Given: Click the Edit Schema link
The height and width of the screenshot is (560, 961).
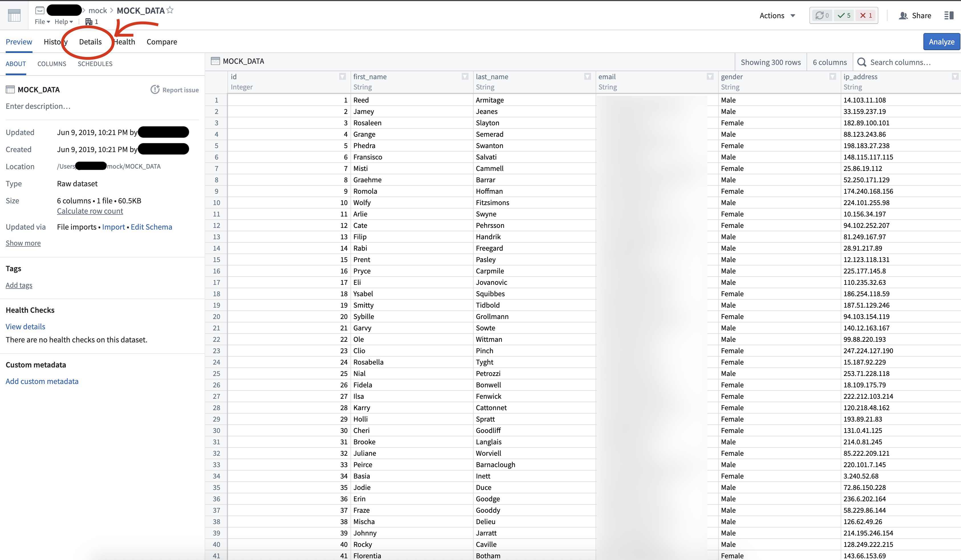Looking at the screenshot, I should click(x=151, y=227).
